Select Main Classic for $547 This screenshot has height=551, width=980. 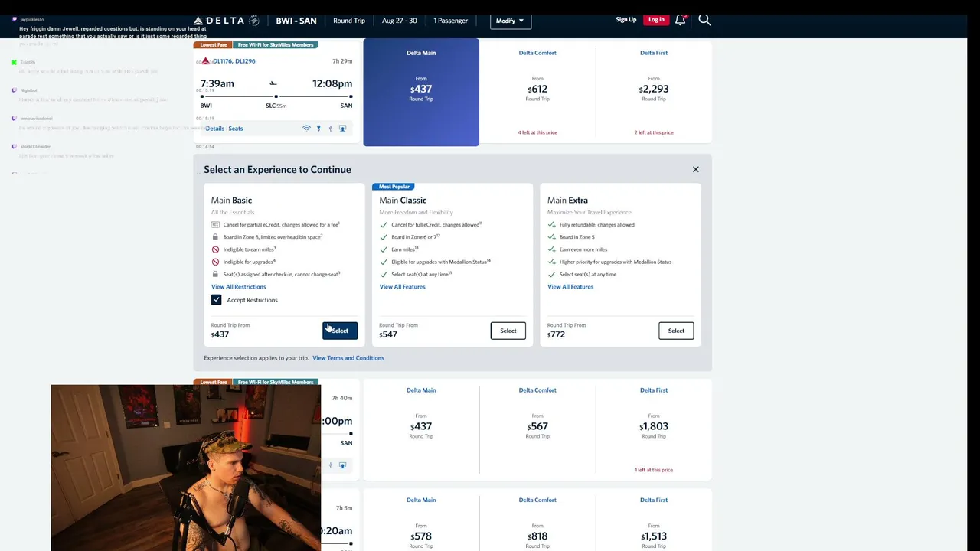(x=508, y=331)
